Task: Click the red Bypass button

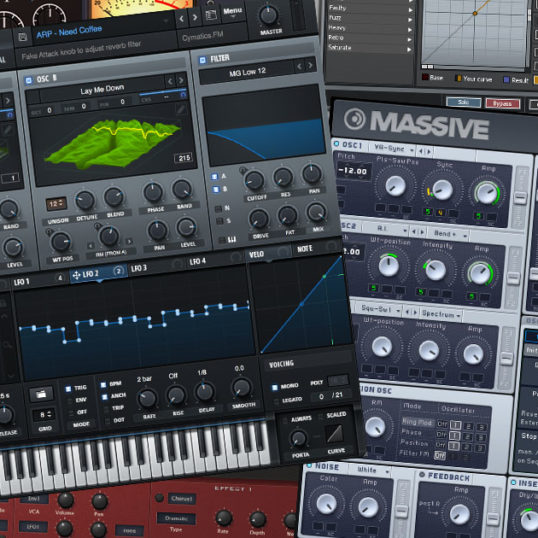Action: click(x=502, y=104)
